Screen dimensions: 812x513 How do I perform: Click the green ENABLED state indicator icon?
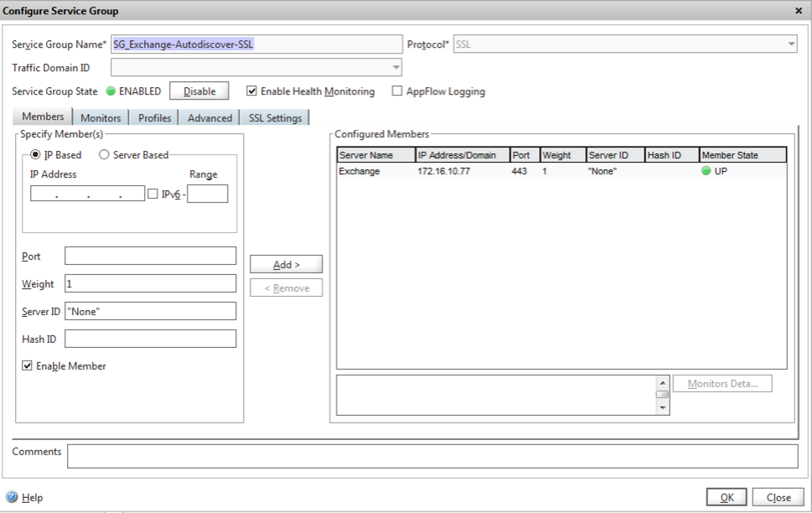pos(110,91)
